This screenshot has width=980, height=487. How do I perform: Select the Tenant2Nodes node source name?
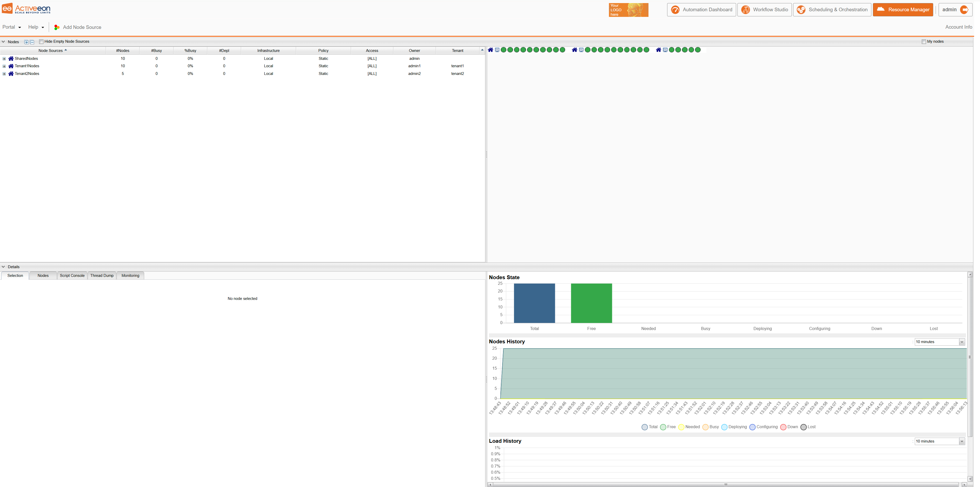pos(27,74)
